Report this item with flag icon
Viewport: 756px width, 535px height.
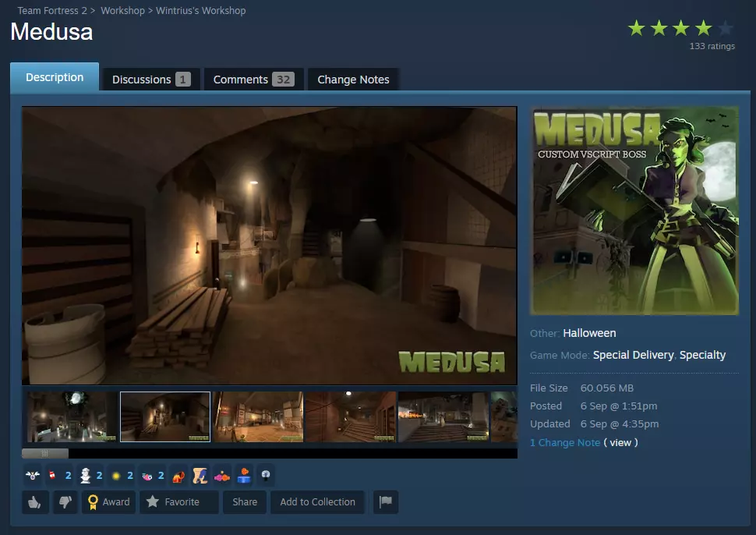(385, 502)
